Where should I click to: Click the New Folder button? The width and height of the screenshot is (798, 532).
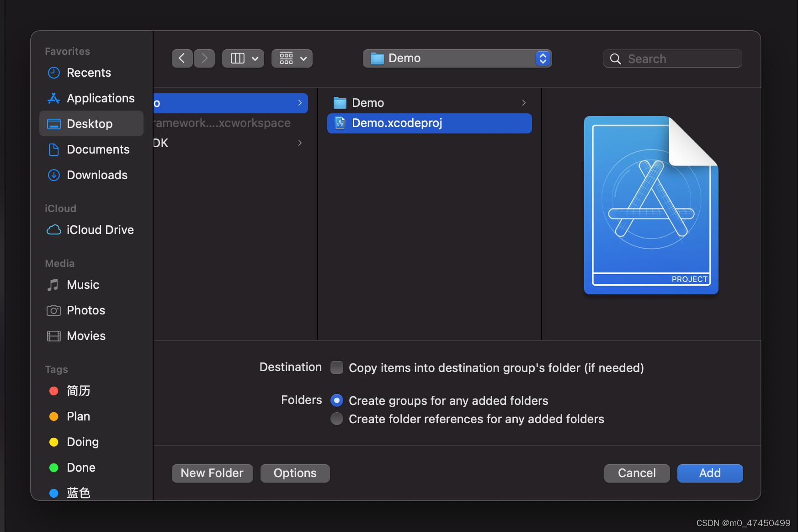[213, 473]
